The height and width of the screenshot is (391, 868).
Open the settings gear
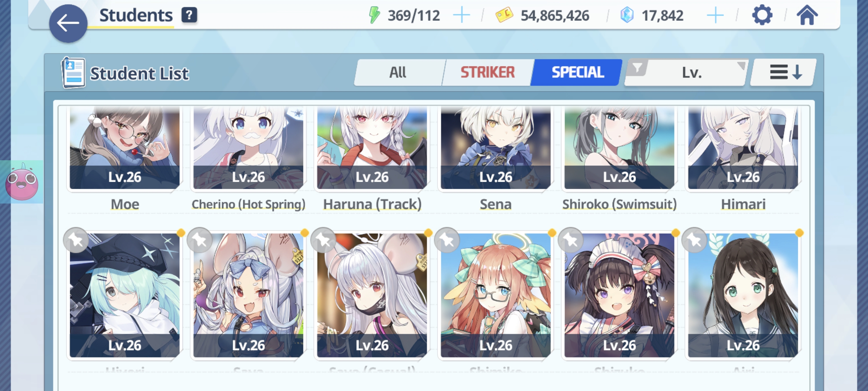pyautogui.click(x=762, y=15)
